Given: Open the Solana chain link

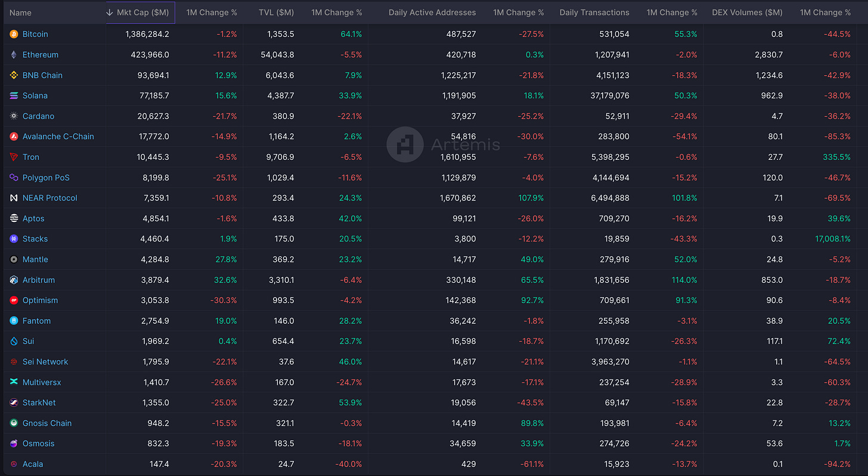Looking at the screenshot, I should tap(35, 95).
